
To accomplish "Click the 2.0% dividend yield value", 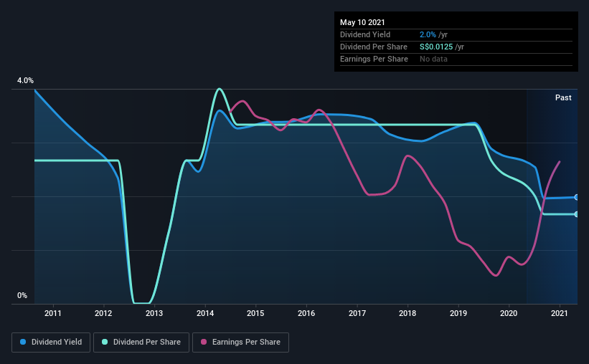I will 428,34.
